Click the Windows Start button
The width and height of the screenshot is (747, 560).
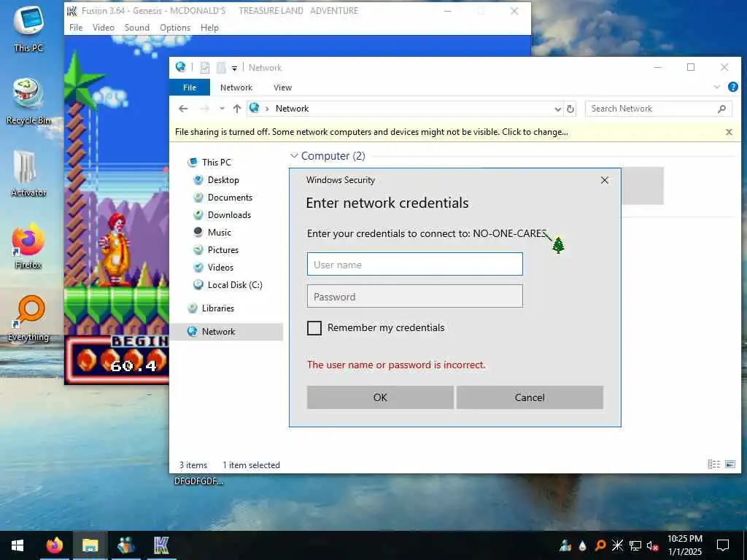[18, 545]
